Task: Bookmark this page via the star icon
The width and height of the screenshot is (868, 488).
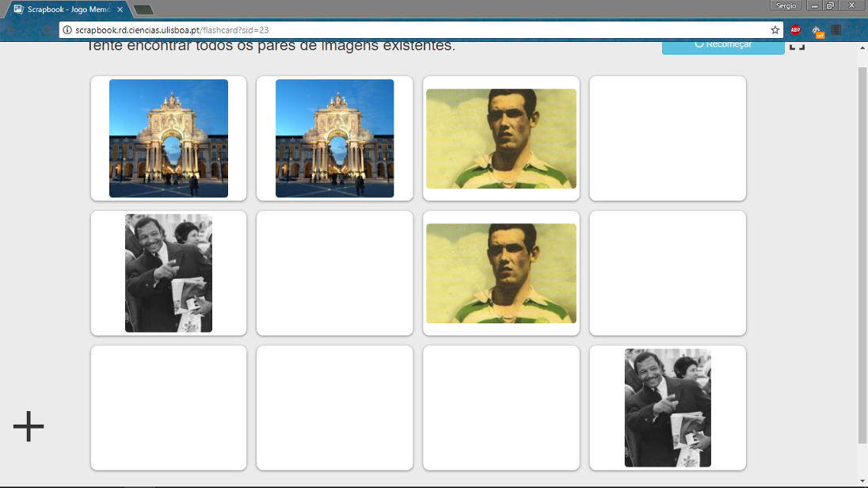Action: click(x=775, y=29)
